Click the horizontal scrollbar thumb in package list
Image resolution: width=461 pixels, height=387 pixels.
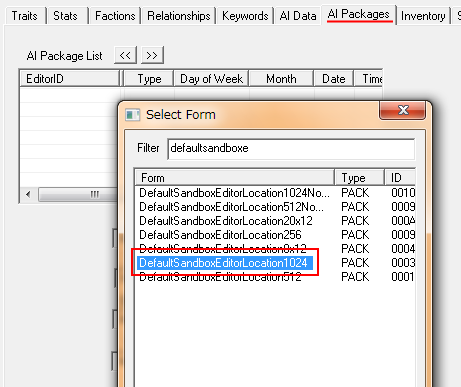tap(78, 194)
